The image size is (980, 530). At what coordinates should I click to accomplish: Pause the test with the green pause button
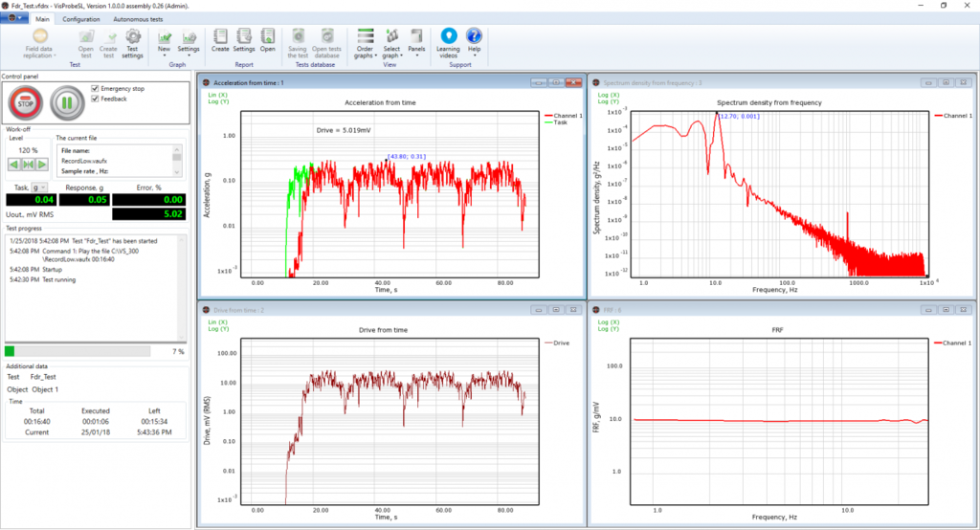pos(66,101)
